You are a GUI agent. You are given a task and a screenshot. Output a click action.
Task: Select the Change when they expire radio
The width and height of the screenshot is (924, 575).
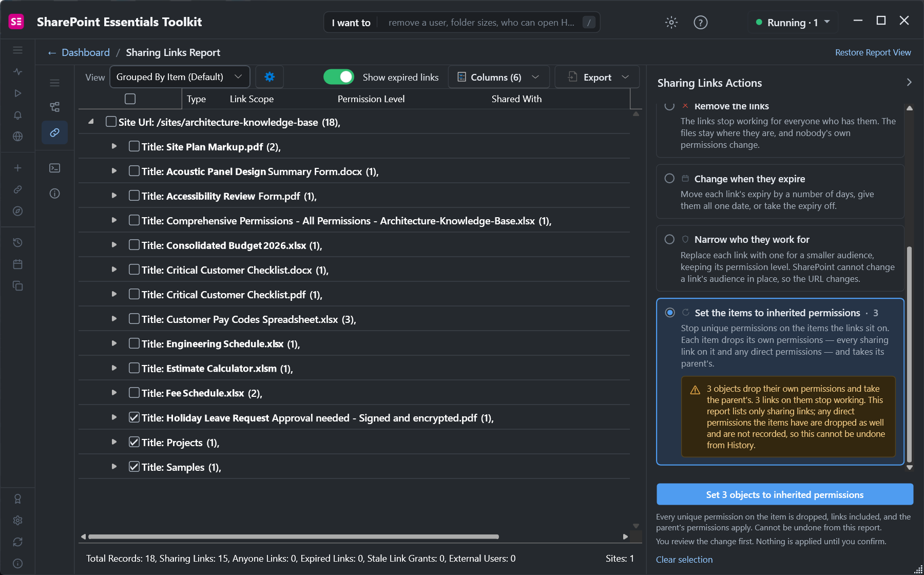tap(669, 178)
